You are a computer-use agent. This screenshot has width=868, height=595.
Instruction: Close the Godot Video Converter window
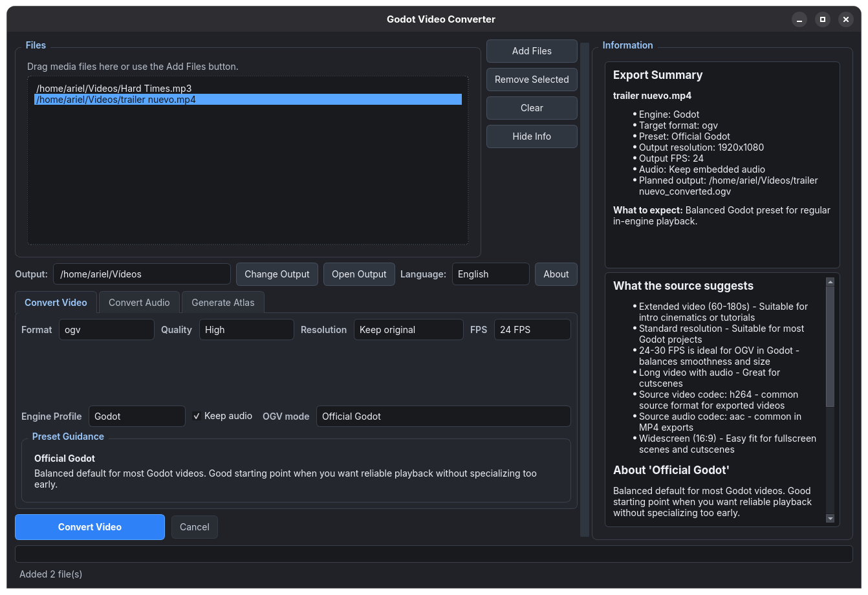[845, 19]
